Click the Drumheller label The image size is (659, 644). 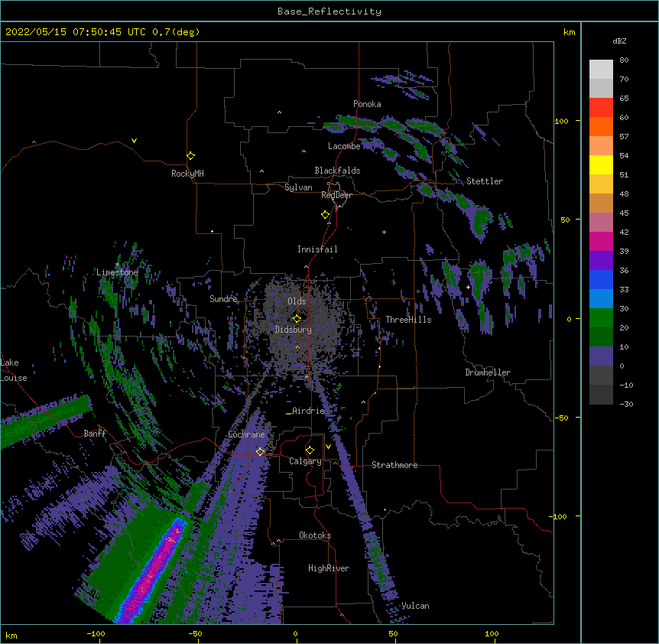[488, 372]
